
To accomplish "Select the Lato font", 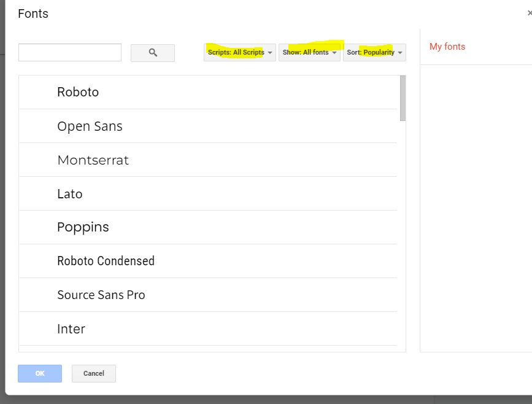I will 208,193.
